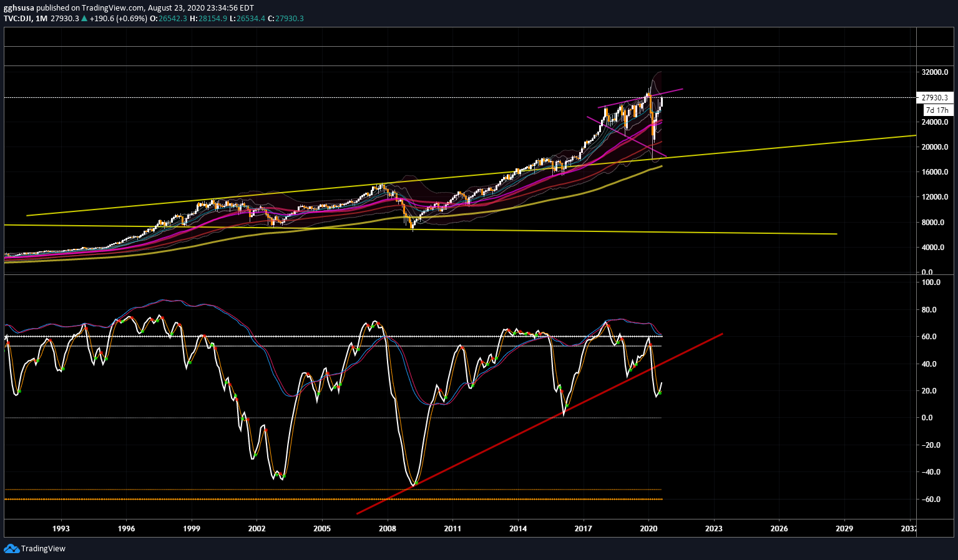Click the TVC:DJI symbol label
The width and height of the screenshot is (958, 560).
17,19
